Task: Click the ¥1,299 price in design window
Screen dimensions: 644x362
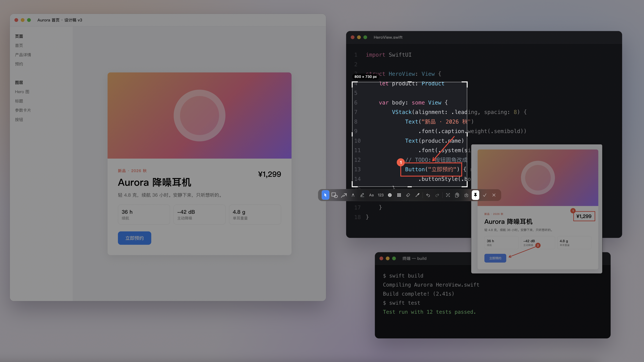Action: tap(269, 174)
